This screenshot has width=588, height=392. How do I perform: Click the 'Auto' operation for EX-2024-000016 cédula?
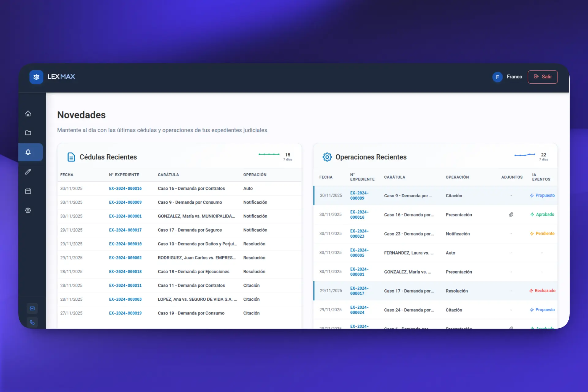point(248,189)
